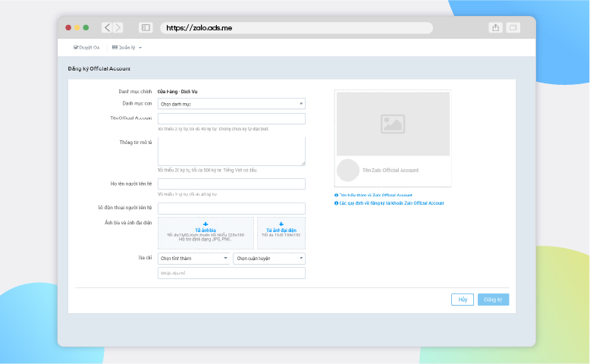The height and width of the screenshot is (364, 590).
Task: Toggle the browser sidebar icon
Action: point(146,27)
